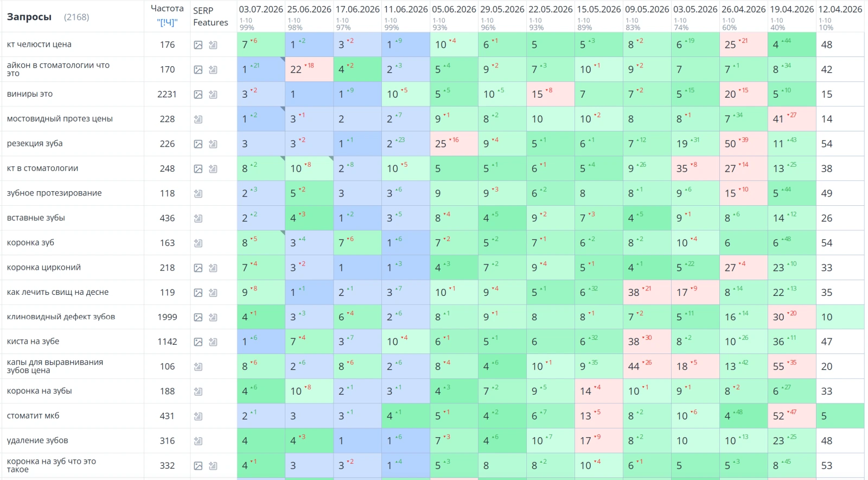The height and width of the screenshot is (480, 868).
Task: Click snippet icon for 'виниры это' row
Action: [213, 94]
